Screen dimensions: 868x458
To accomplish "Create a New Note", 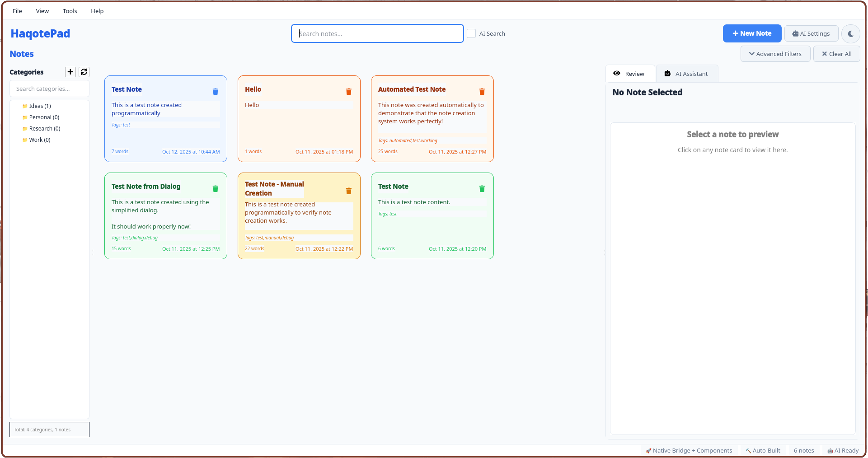I will coord(752,33).
